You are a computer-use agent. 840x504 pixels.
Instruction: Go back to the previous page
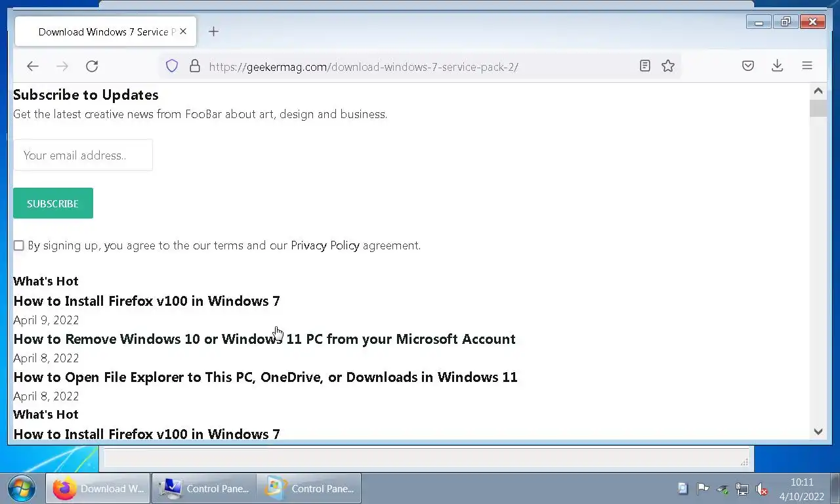[x=33, y=66]
